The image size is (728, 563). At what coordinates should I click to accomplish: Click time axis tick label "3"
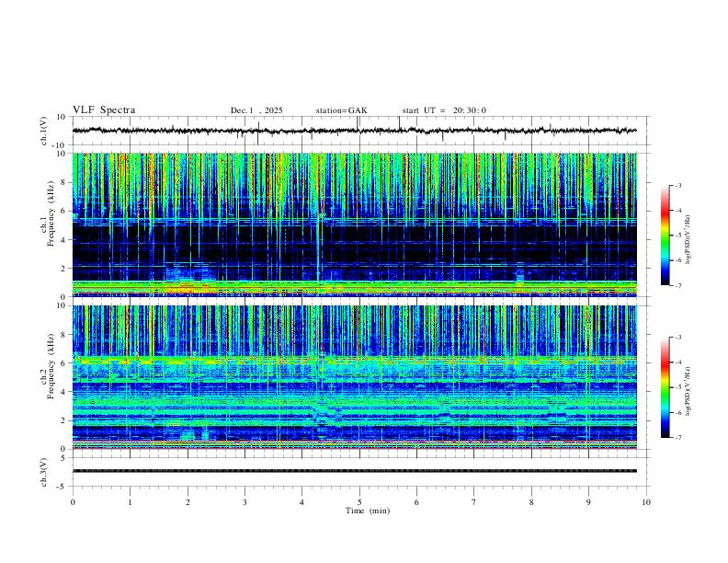pos(245,502)
